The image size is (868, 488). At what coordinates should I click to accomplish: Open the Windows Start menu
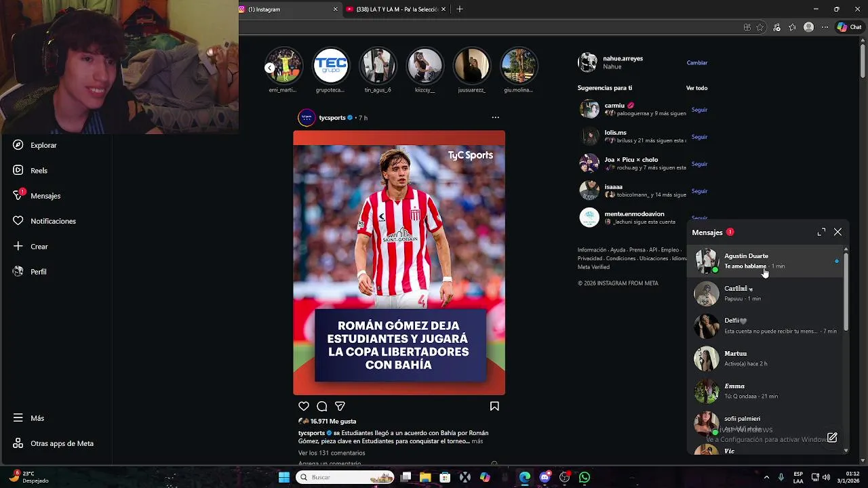pyautogui.click(x=284, y=477)
